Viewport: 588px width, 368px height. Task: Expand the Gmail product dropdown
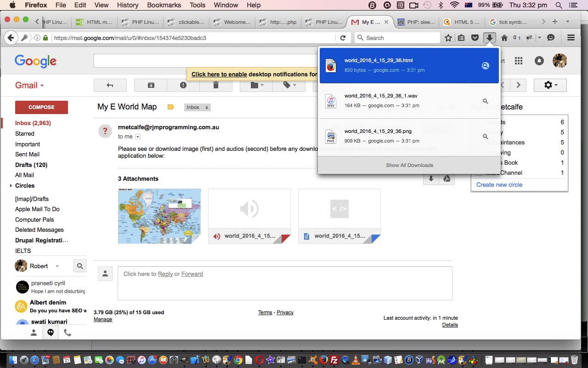29,85
